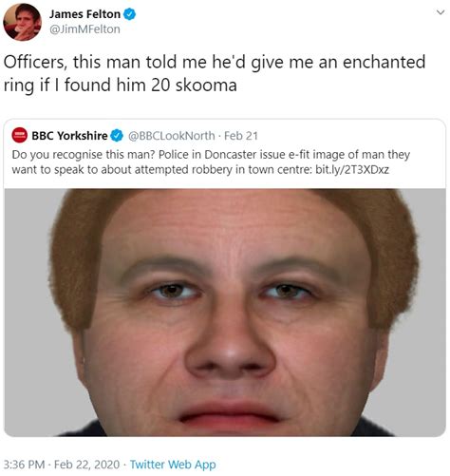Open the Feb 21 quoted tweet date
Screen dimensions: 450x476
click(241, 136)
